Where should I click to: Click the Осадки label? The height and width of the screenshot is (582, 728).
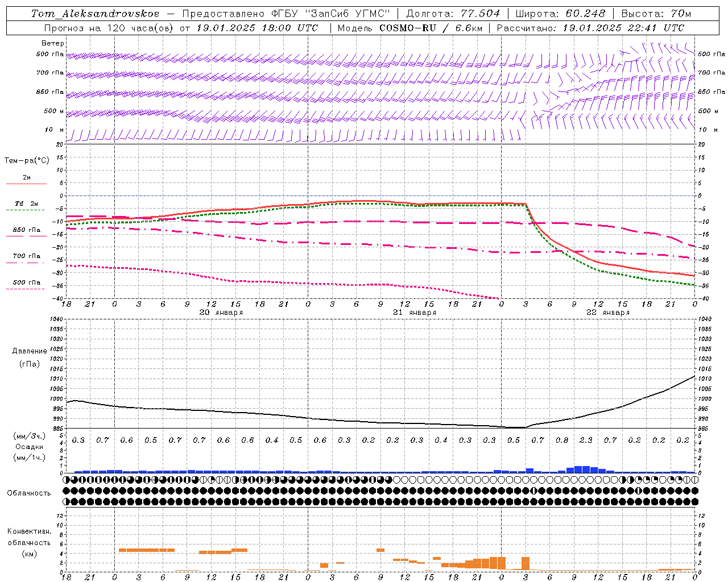pyautogui.click(x=30, y=447)
